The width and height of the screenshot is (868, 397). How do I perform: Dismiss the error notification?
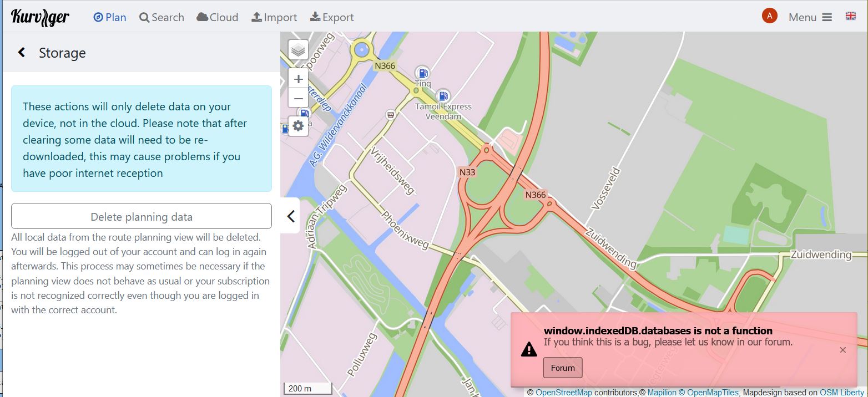coord(842,350)
